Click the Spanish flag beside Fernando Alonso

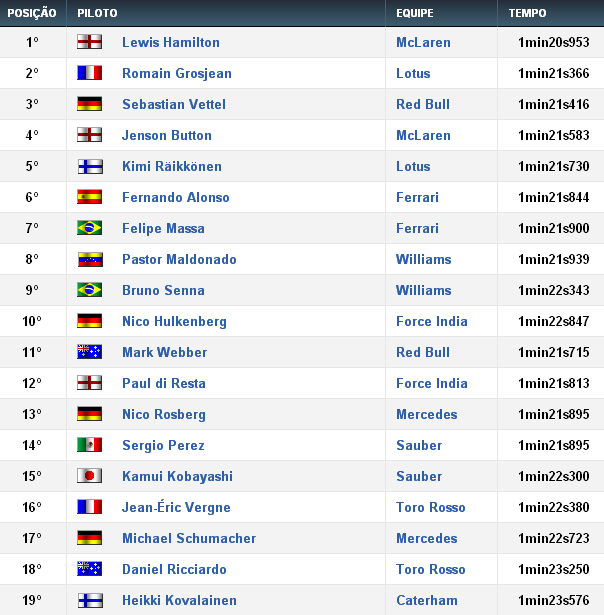point(89,197)
